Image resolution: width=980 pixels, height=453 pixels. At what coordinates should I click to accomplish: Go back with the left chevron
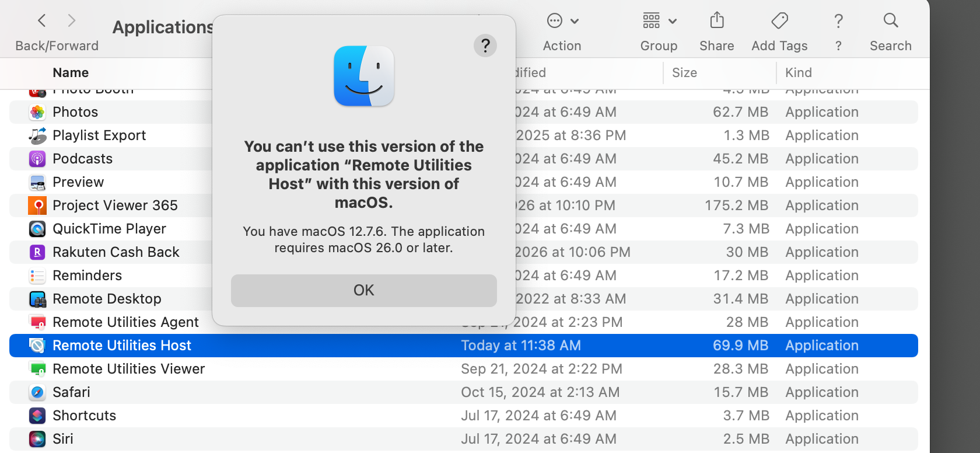click(42, 21)
